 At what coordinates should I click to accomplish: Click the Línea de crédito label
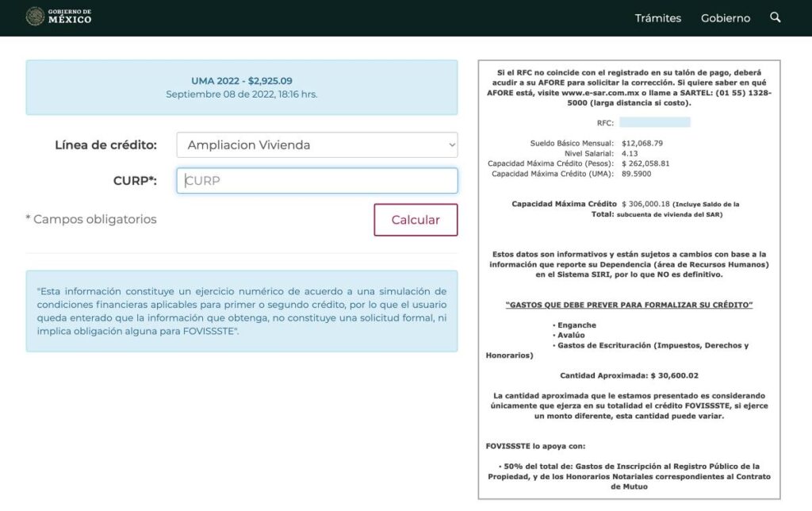pos(105,145)
